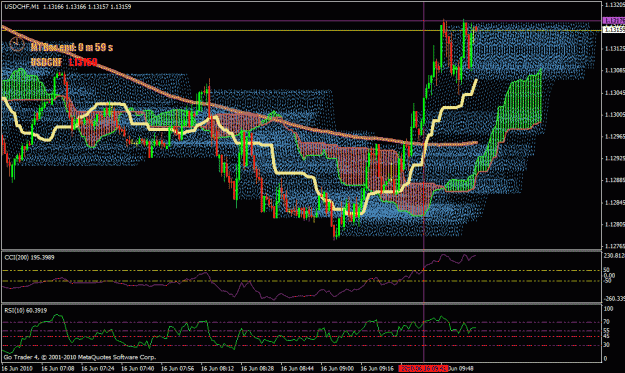Click the red '1.13160' price readout

tap(83, 62)
